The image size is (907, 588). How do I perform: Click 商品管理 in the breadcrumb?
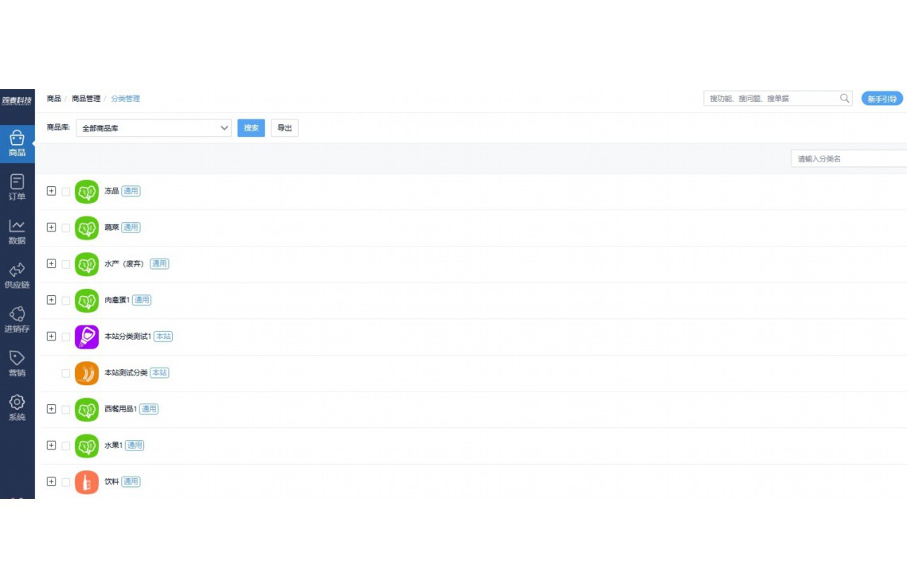(86, 99)
